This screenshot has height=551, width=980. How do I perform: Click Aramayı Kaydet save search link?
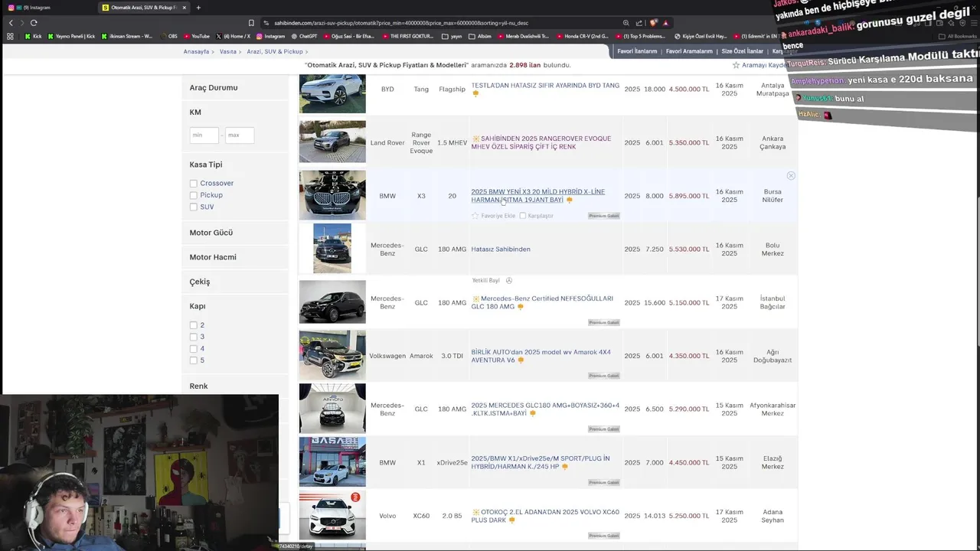pos(765,65)
